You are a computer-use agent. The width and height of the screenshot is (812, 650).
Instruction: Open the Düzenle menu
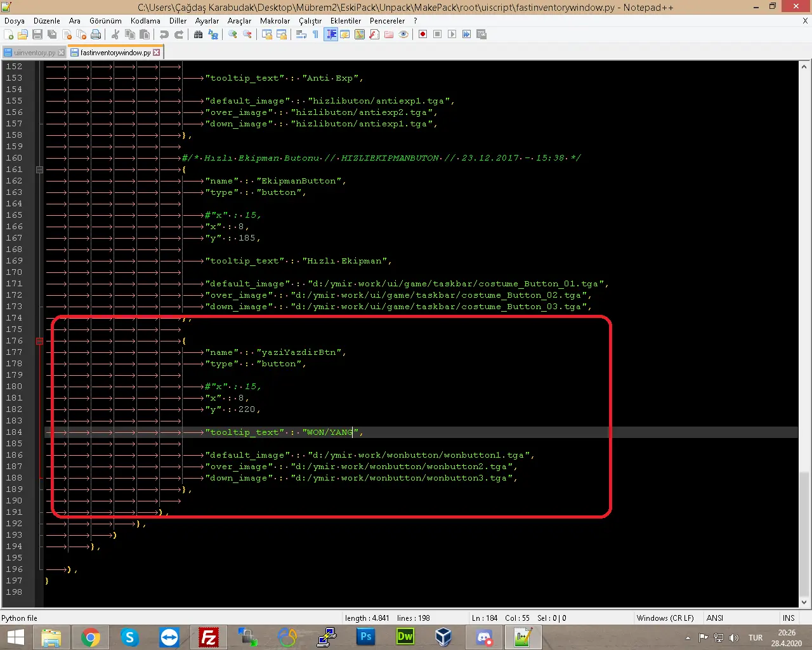pyautogui.click(x=47, y=21)
